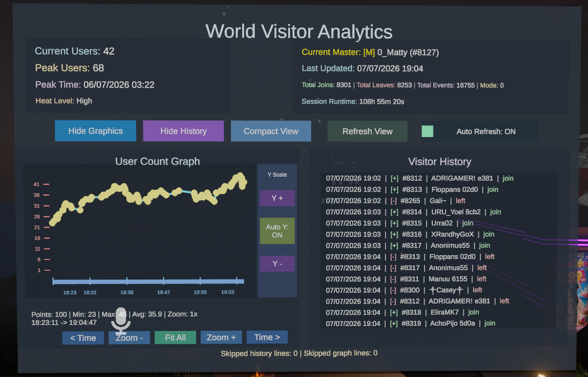Select history row URU_Yoel 8cb2 join
The height and width of the screenshot is (377, 588).
click(x=413, y=212)
